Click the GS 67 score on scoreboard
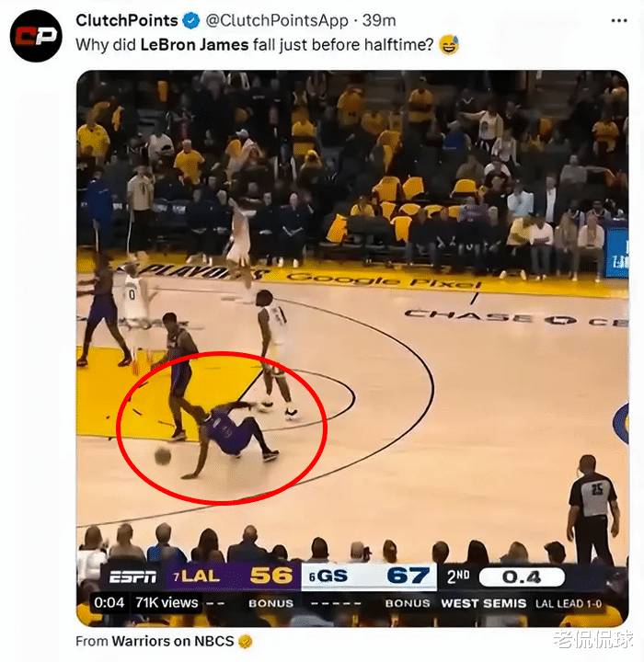The image size is (644, 662). point(369,576)
